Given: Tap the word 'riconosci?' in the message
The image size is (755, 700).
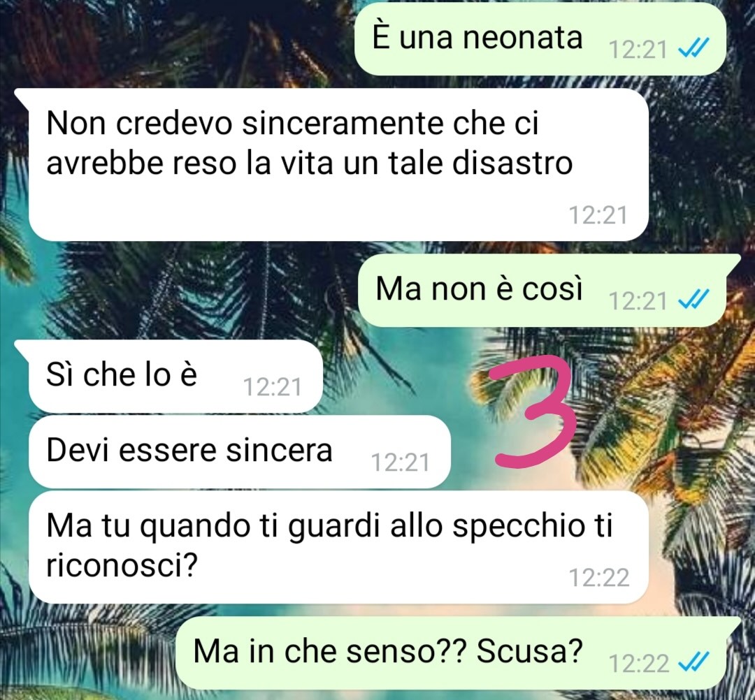Looking at the screenshot, I should (x=122, y=564).
